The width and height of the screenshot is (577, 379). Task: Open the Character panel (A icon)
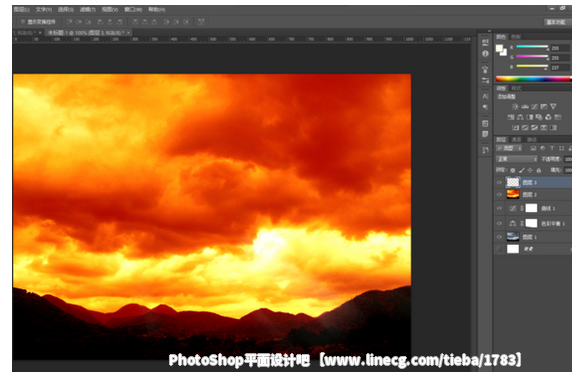point(485,96)
